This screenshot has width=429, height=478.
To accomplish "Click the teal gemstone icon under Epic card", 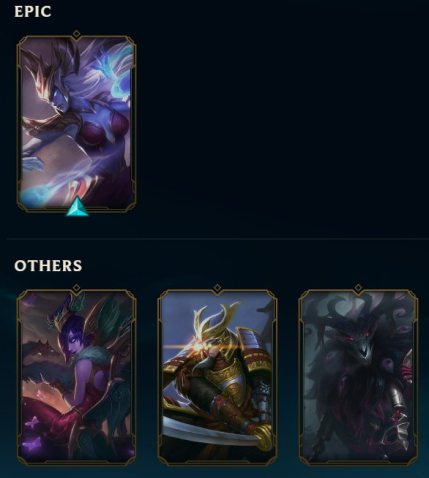I will coord(77,206).
